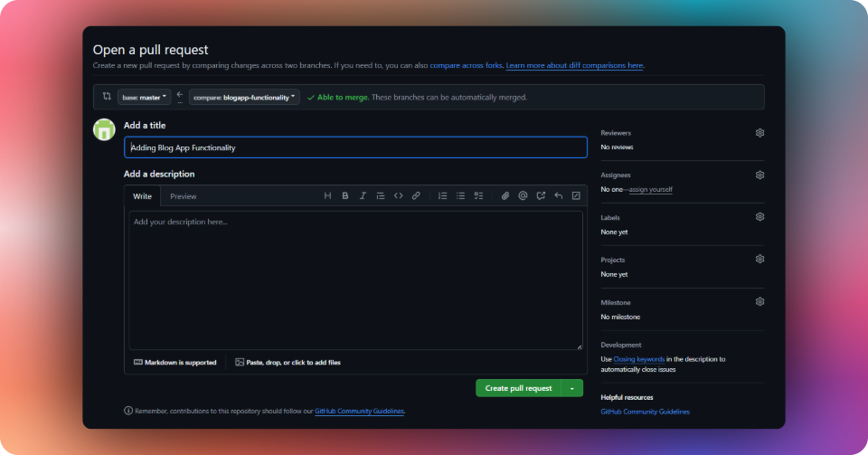The width and height of the screenshot is (868, 455).
Task: Open the base: master branch dropdown
Action: tap(144, 98)
